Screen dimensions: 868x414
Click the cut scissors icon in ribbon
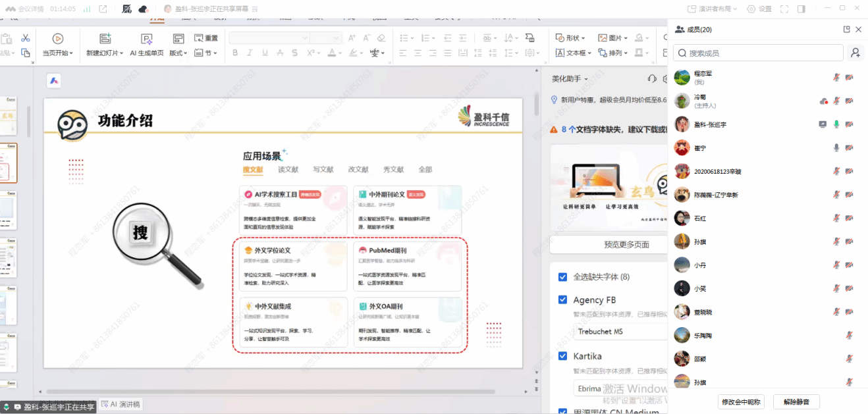tap(26, 38)
